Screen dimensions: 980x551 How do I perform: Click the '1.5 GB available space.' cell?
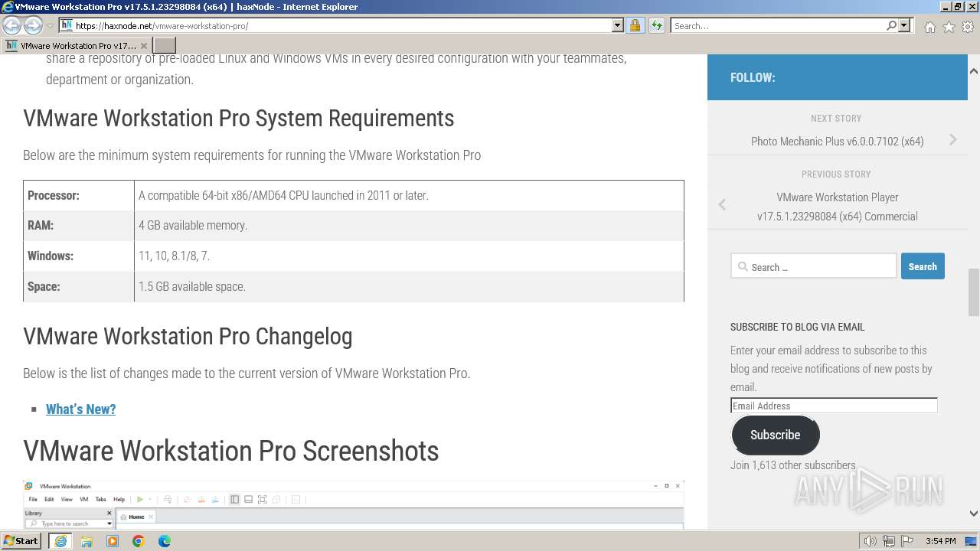[x=409, y=287]
